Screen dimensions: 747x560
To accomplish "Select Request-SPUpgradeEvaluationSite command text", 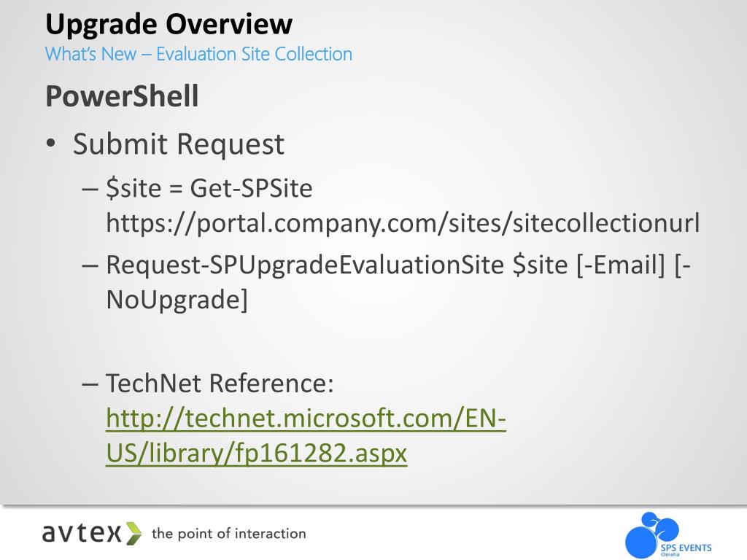I will (305, 265).
